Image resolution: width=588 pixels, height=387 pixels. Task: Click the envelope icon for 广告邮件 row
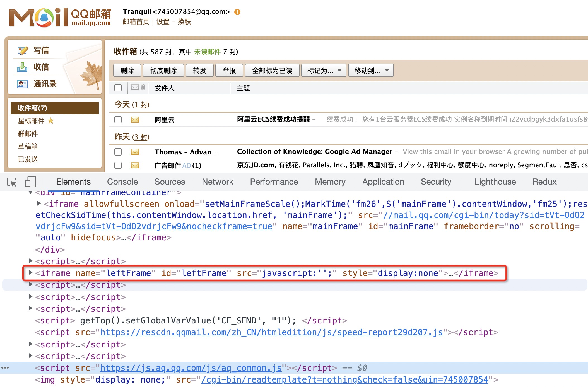coord(135,165)
